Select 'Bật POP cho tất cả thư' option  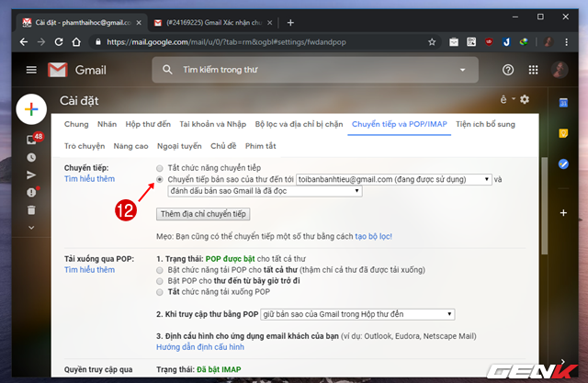coord(160,271)
